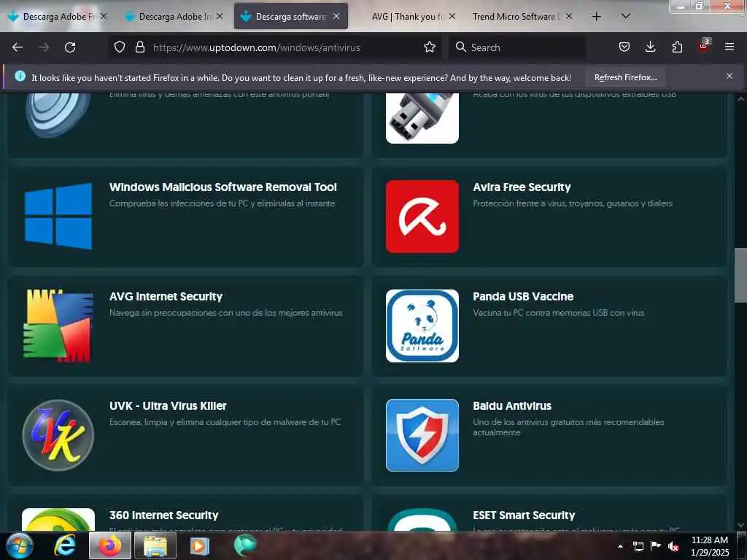Click the AVG colorful logo icon

[58, 326]
